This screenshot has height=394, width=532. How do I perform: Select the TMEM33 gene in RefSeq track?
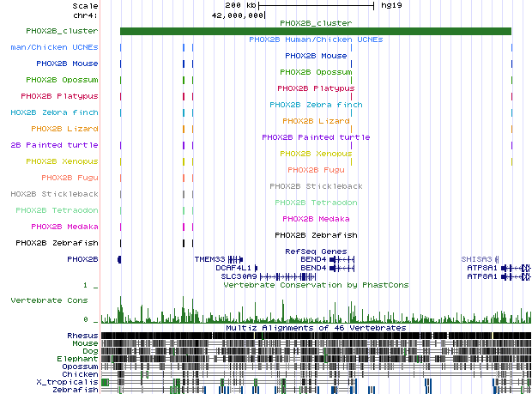pos(209,258)
